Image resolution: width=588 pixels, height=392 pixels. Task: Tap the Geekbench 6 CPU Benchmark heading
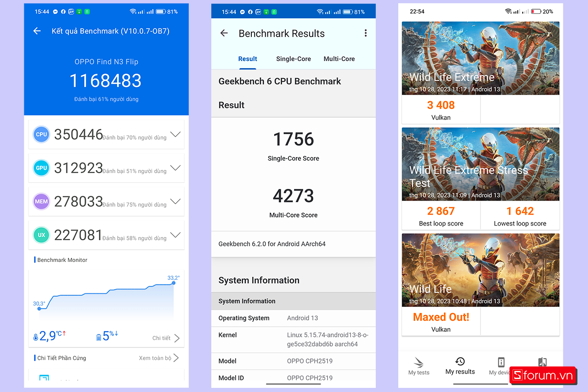[280, 81]
